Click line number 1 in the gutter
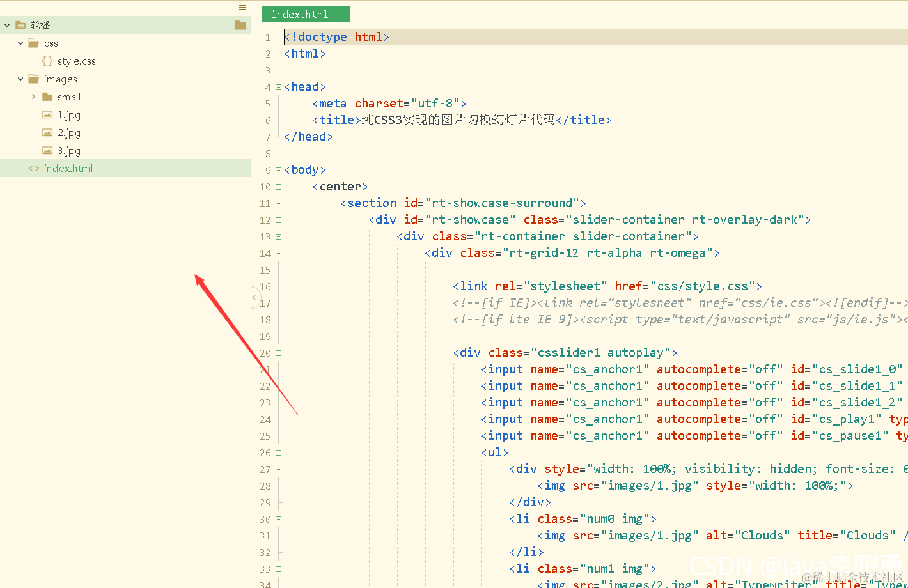 tap(268, 37)
